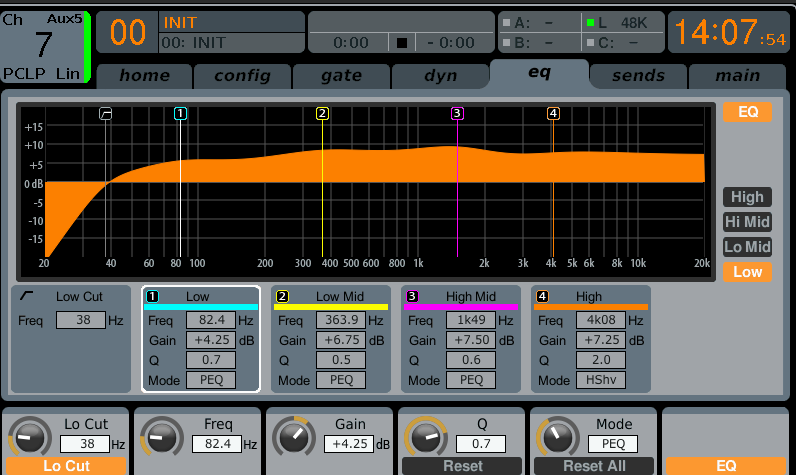Viewport: 796px width, 475px height.
Task: Click the magenta number 3 badge of High Mid
Action: coord(412,296)
